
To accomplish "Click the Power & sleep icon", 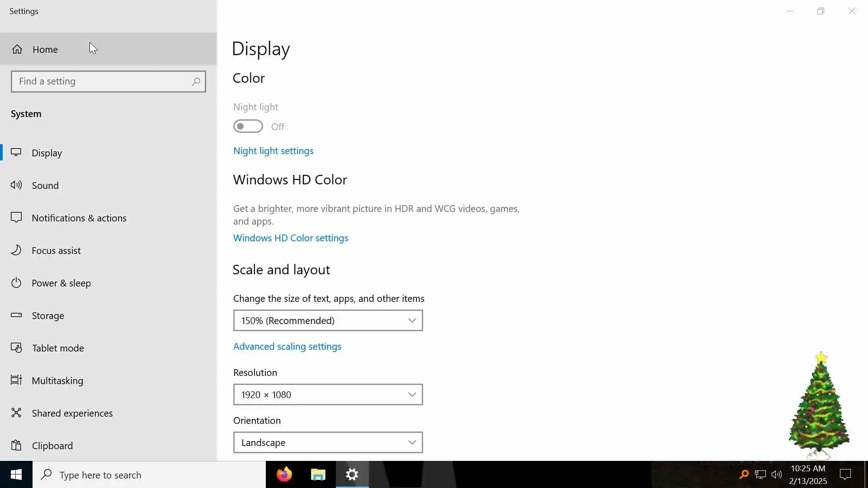I will [16, 283].
